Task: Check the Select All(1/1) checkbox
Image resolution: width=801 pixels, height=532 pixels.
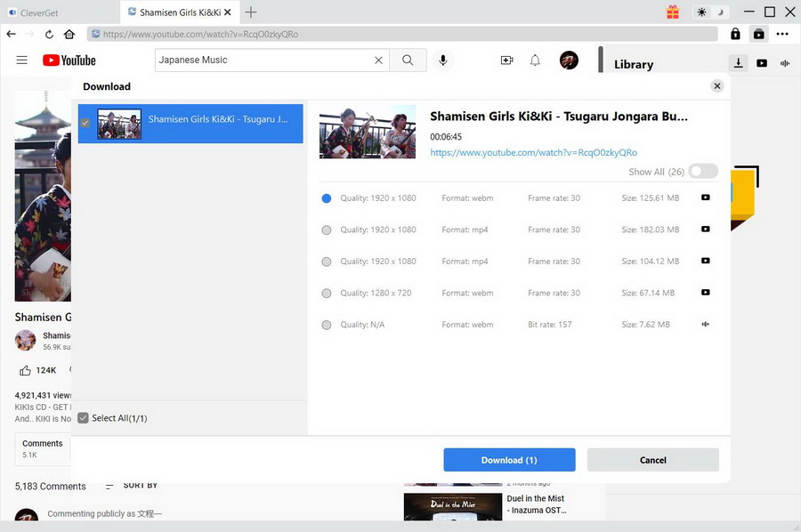Action: pyautogui.click(x=83, y=418)
